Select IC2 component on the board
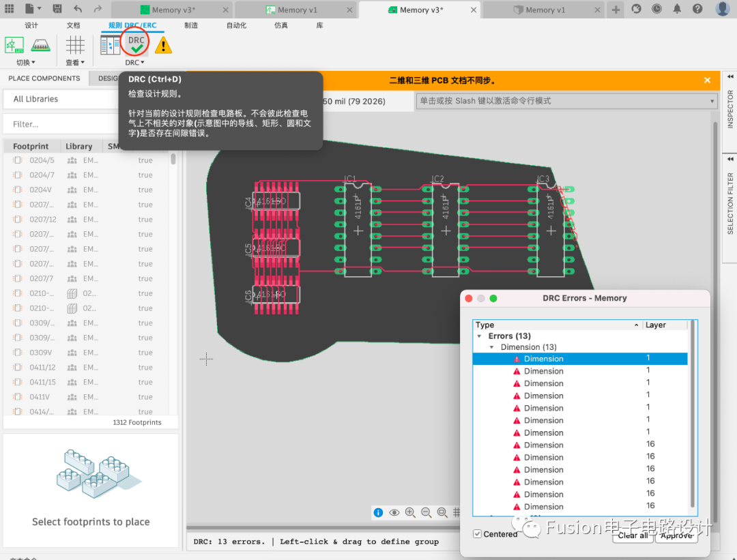 point(446,230)
